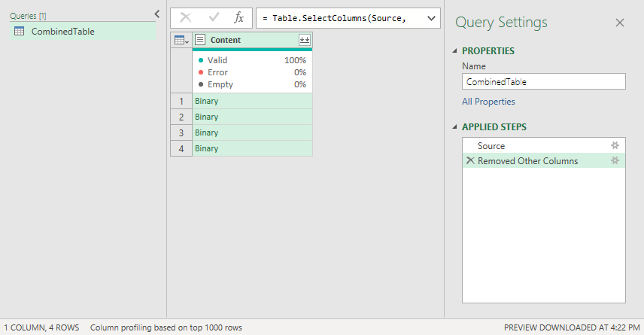Viewport: 644px width, 335px height.
Task: Collapse the PROPERTIES section
Action: [x=454, y=51]
